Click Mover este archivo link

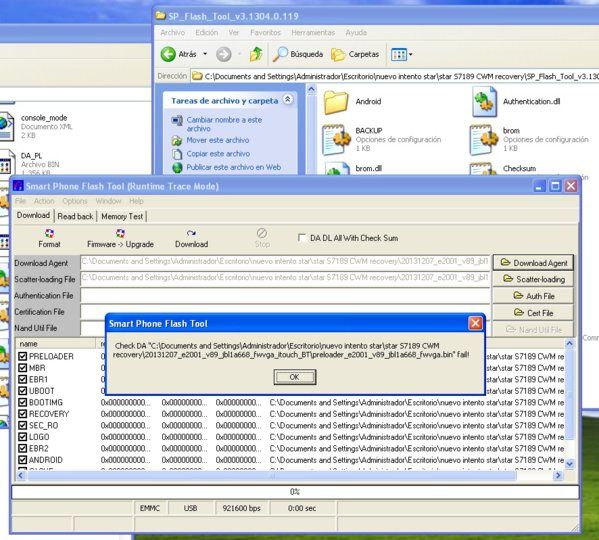click(218, 140)
